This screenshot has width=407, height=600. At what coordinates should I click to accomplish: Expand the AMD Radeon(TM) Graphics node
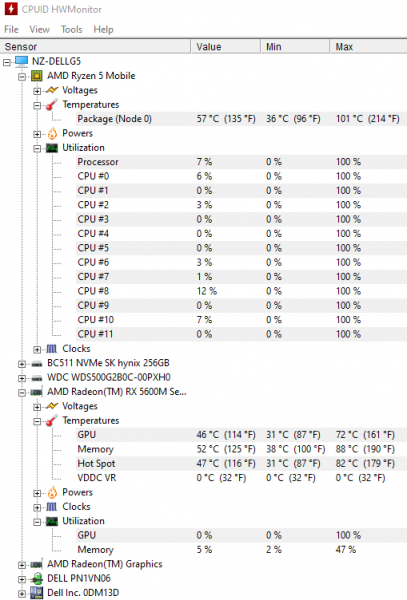(x=22, y=565)
